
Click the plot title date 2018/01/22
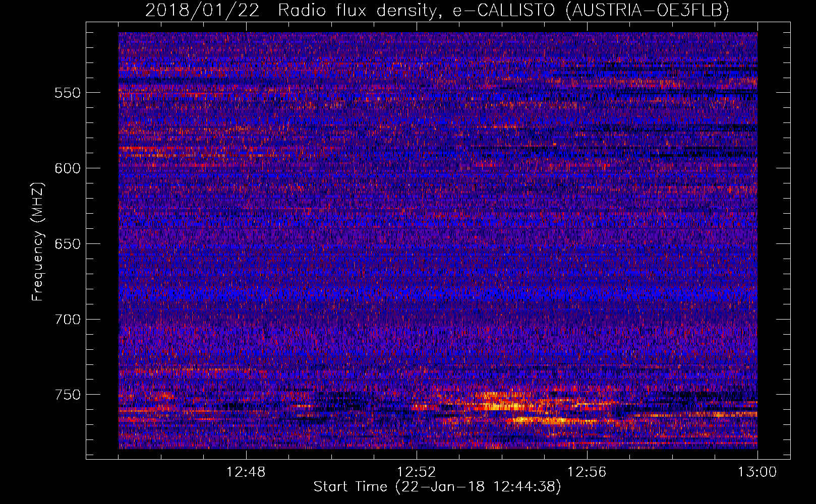pyautogui.click(x=202, y=10)
